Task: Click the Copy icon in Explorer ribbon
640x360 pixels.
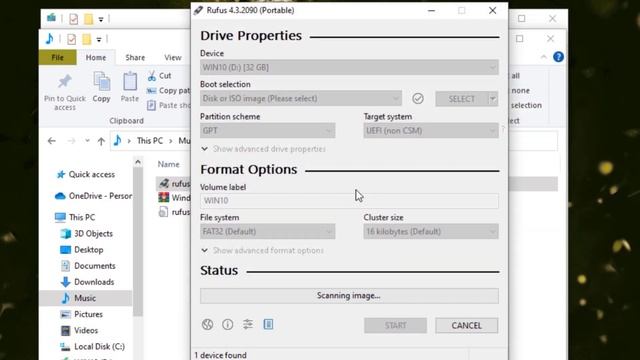Action: 101,81
